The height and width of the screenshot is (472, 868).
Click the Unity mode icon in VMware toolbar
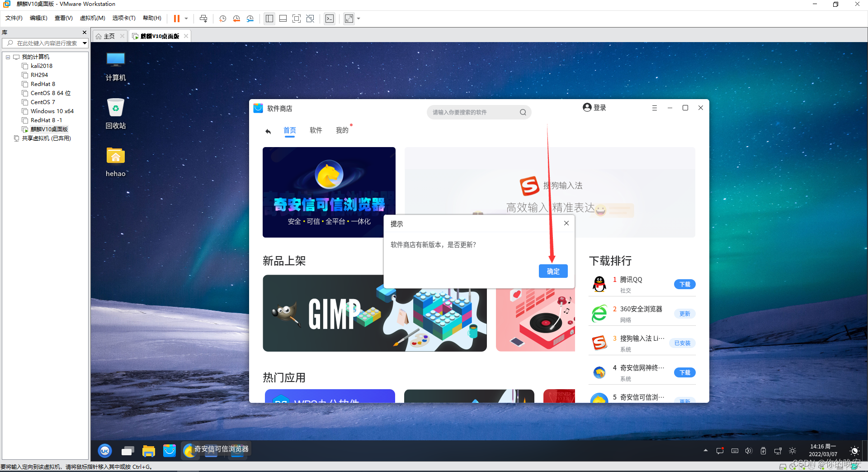pos(310,19)
